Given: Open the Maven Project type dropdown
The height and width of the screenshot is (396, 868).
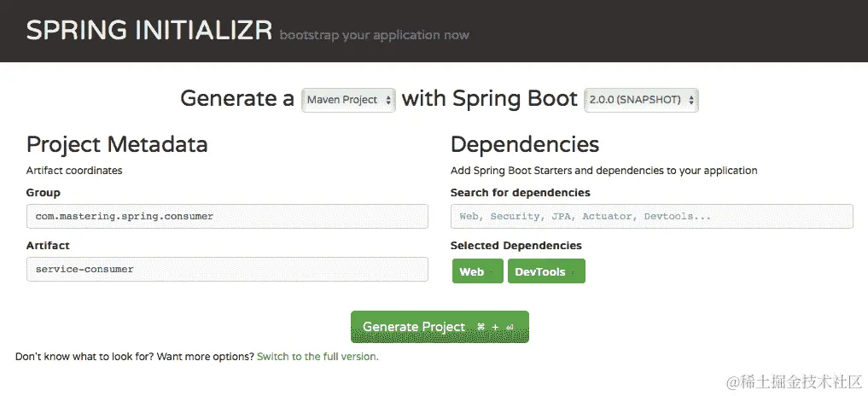Looking at the screenshot, I should tap(348, 100).
